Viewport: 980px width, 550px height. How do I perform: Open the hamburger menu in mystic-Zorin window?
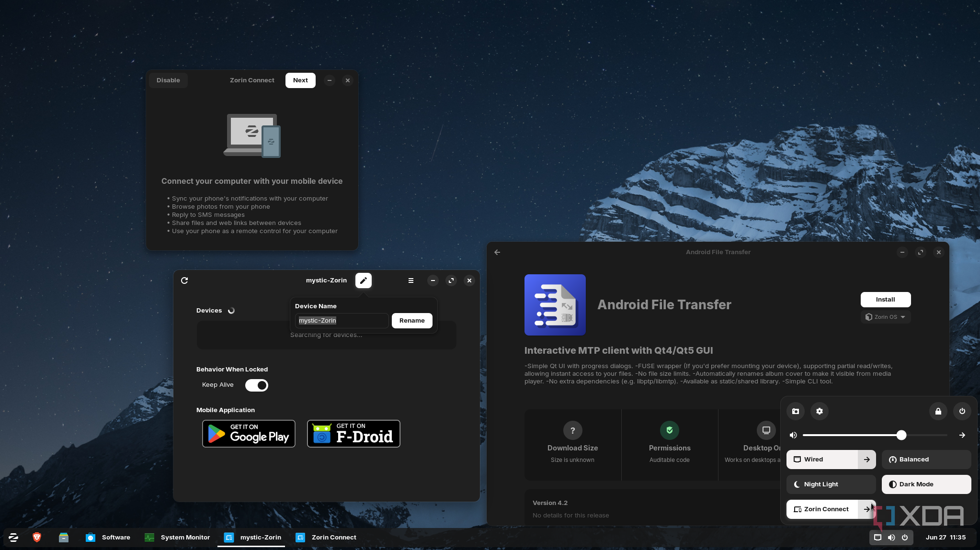[411, 281]
